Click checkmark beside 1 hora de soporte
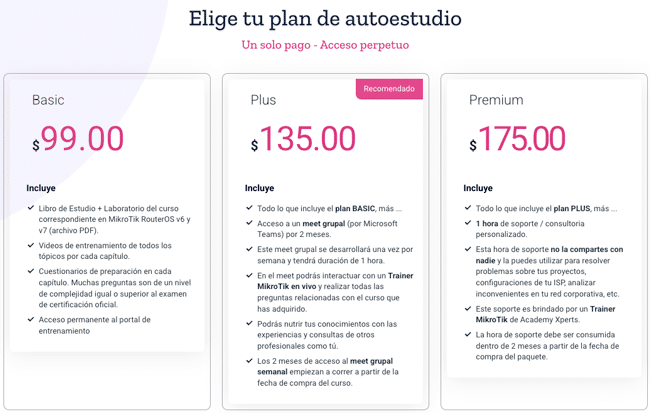 (x=466, y=223)
